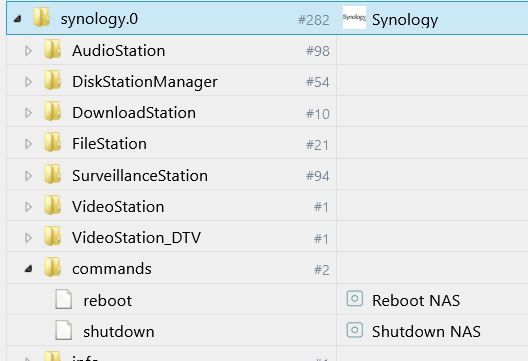Screen dimensions: 528x361
Task: Collapse the synology.0 tree node
Action: click(18, 19)
